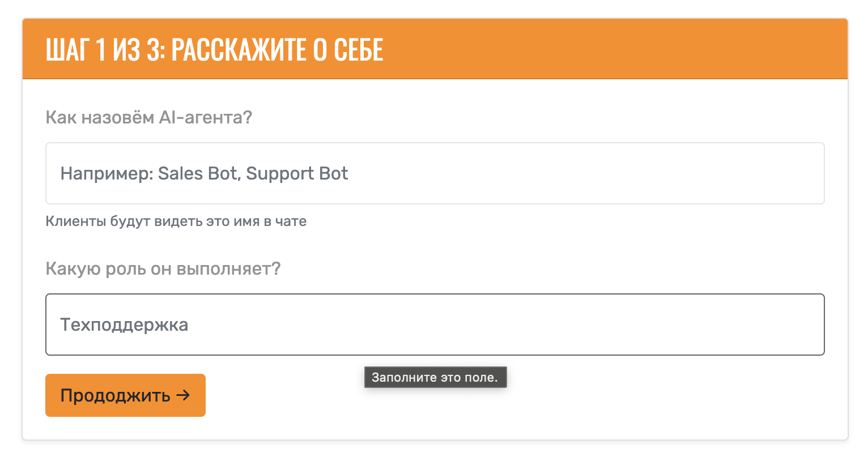Click the label Какую роль он выполняет?
Screen dimensions: 868x461
pos(163,268)
